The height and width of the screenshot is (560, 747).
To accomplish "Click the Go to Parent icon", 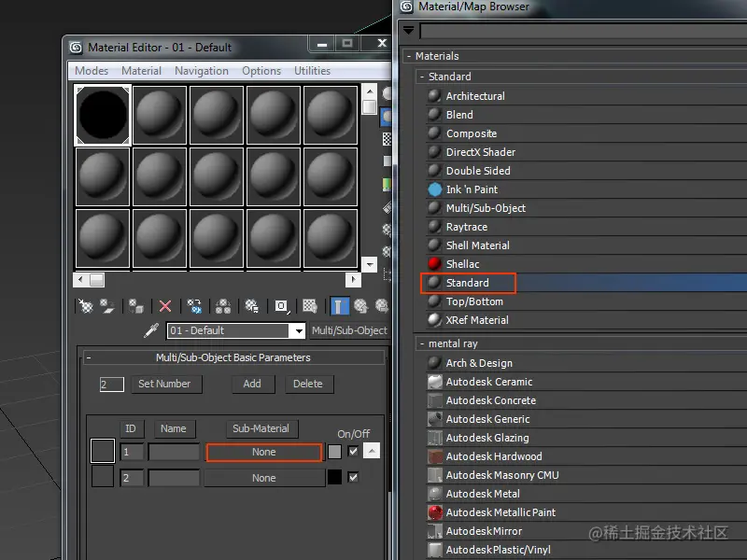I will pos(360,306).
